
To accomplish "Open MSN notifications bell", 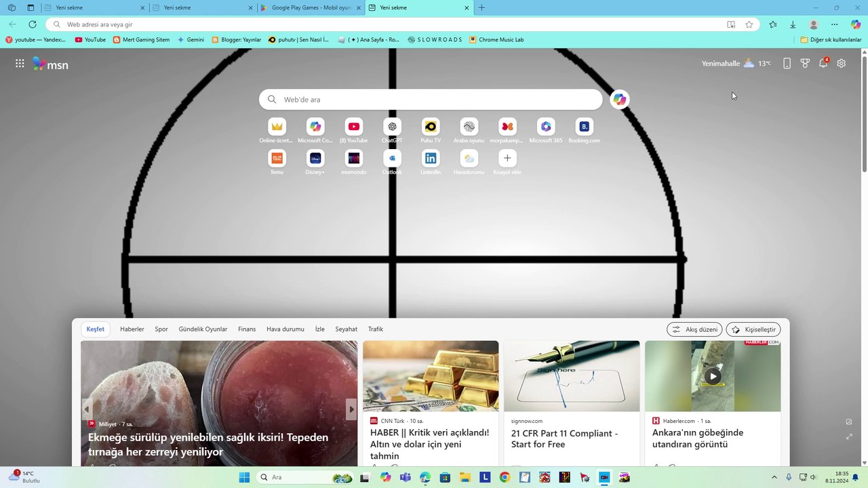I will pos(823,63).
